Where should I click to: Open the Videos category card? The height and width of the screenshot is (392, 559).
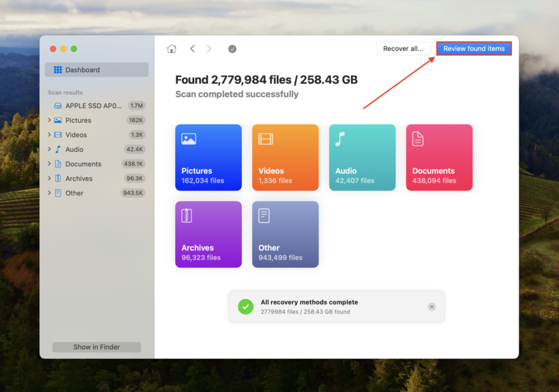click(x=285, y=157)
